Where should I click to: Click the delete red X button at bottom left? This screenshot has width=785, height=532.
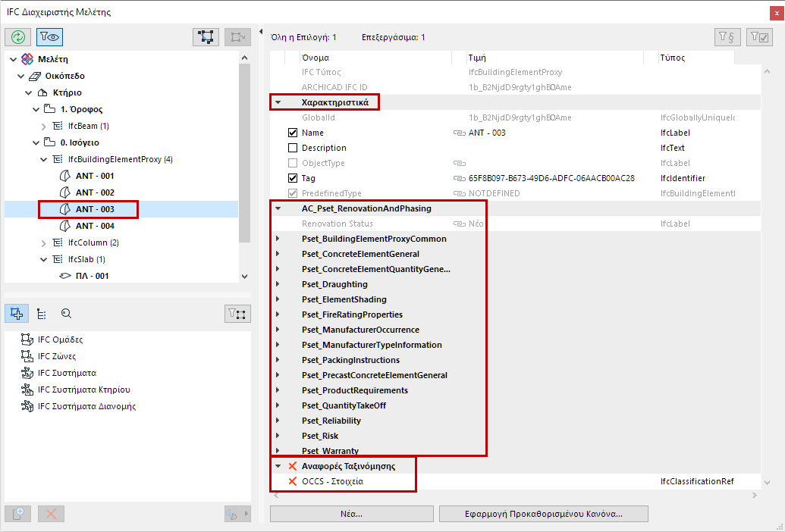click(x=51, y=514)
